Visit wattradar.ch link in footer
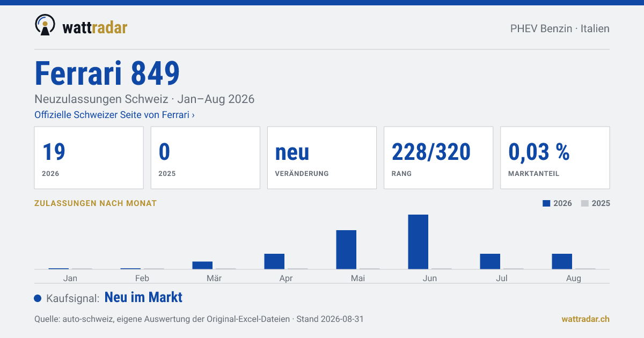Viewport: 644px width, 338px height. click(586, 319)
